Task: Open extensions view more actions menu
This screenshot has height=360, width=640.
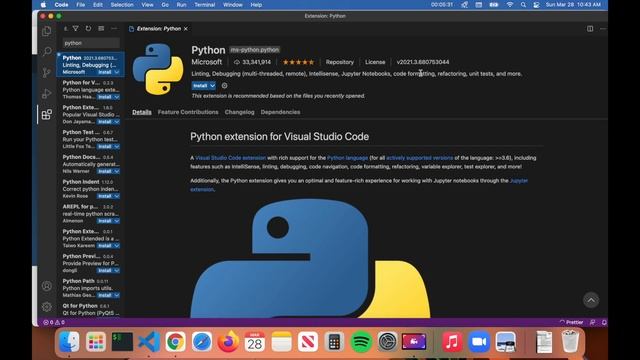Action: (114, 29)
